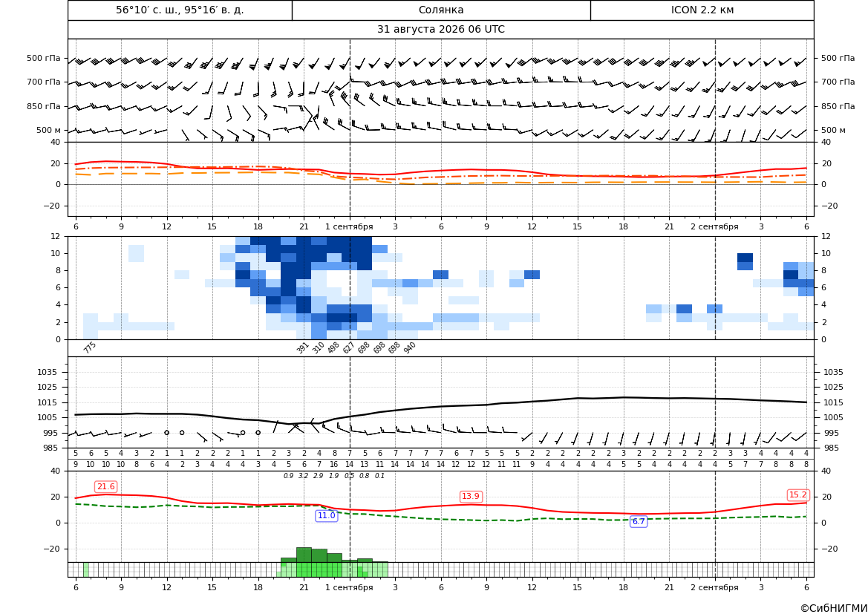Image resolution: width=868 pixels, height=614 pixels.
Task: Select the Солянка location title cell
Action: 441,10
